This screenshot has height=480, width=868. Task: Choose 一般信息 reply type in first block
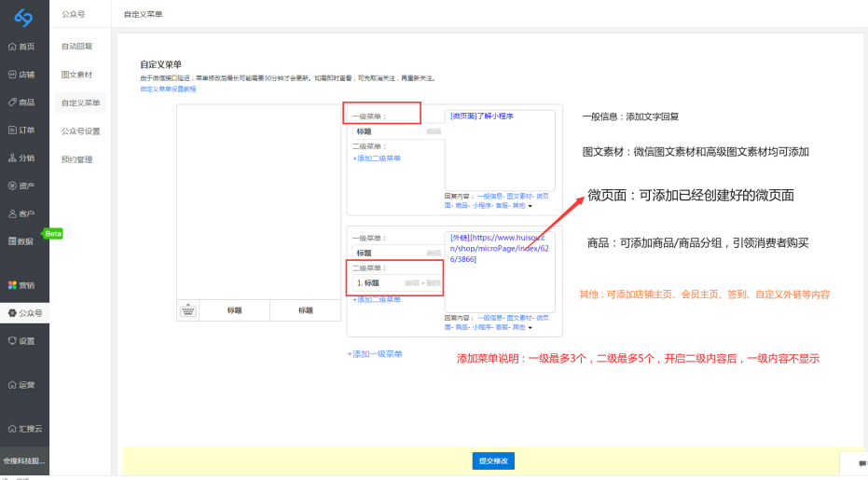pyautogui.click(x=489, y=196)
